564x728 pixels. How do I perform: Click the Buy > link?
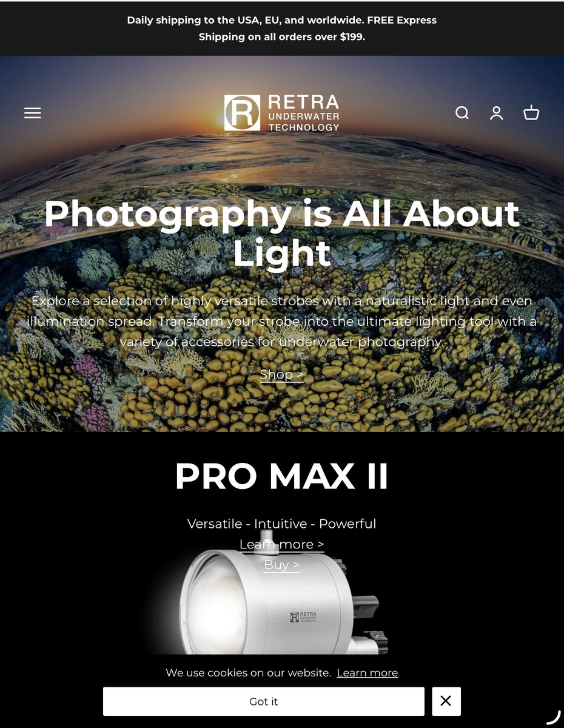tap(282, 564)
